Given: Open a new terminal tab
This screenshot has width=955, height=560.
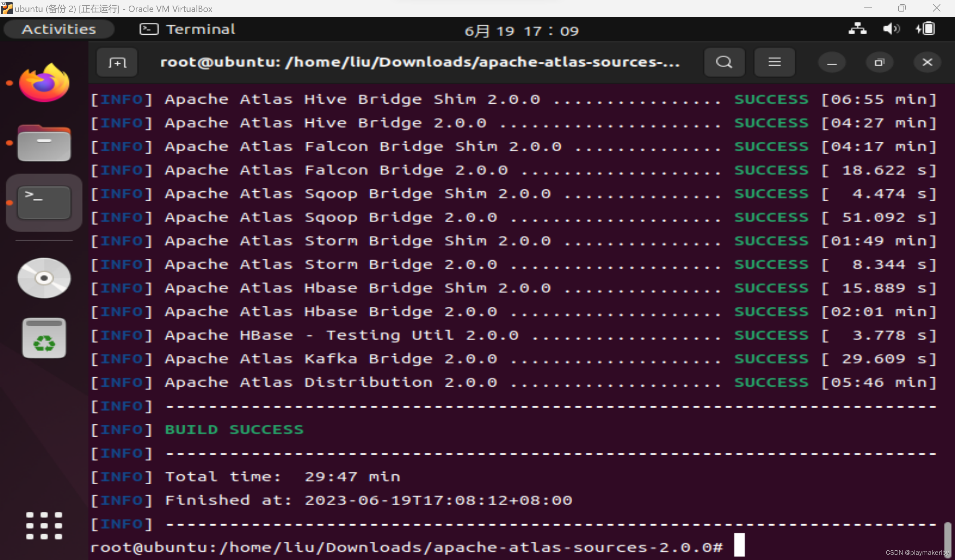Looking at the screenshot, I should [x=117, y=62].
